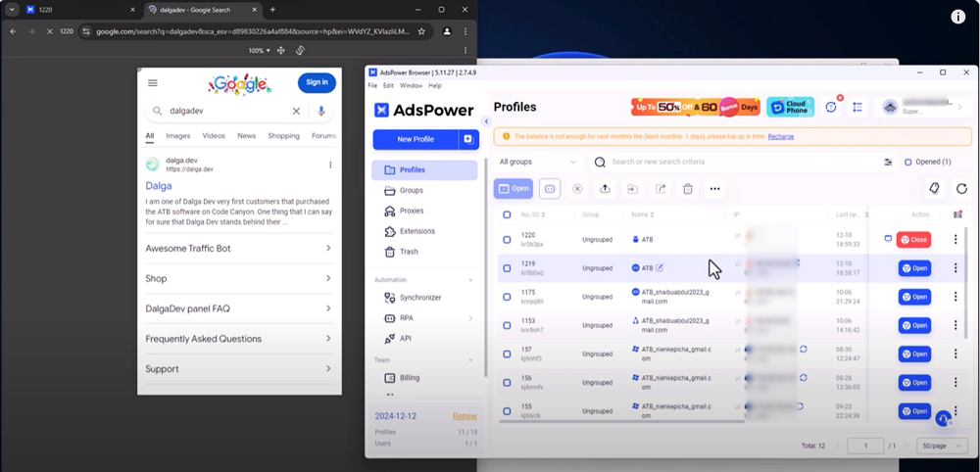Clear the dalgadev search text X
This screenshot has height=472, width=980.
point(296,111)
